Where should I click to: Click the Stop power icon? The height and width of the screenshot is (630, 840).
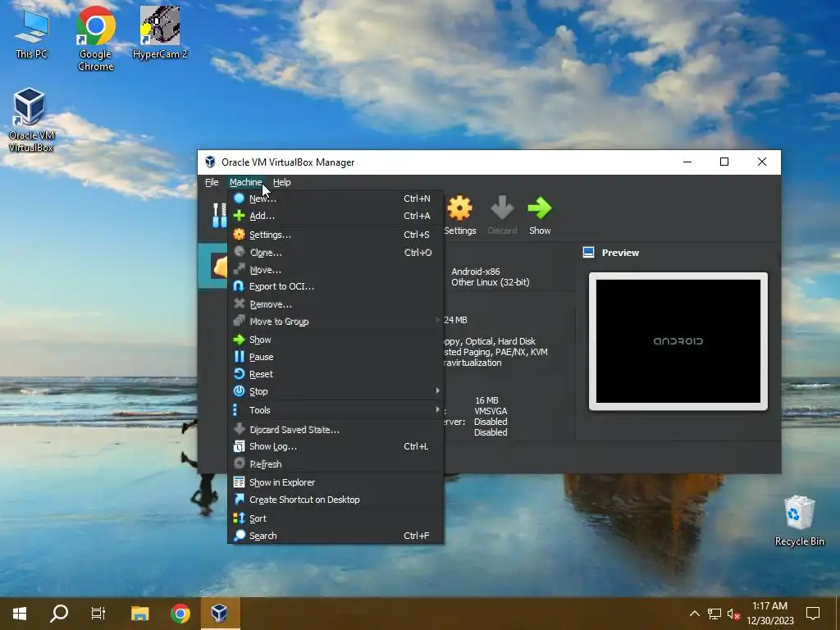[x=239, y=391]
